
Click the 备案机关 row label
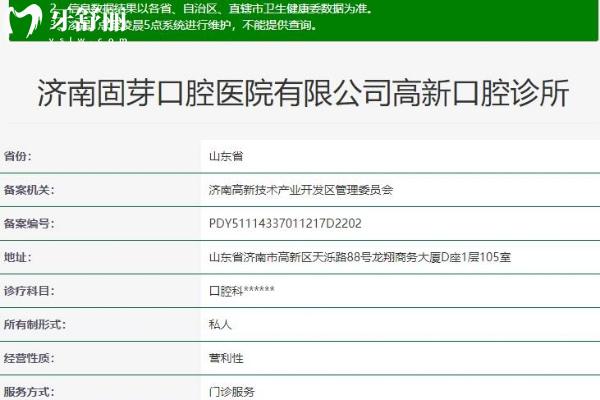29,190
